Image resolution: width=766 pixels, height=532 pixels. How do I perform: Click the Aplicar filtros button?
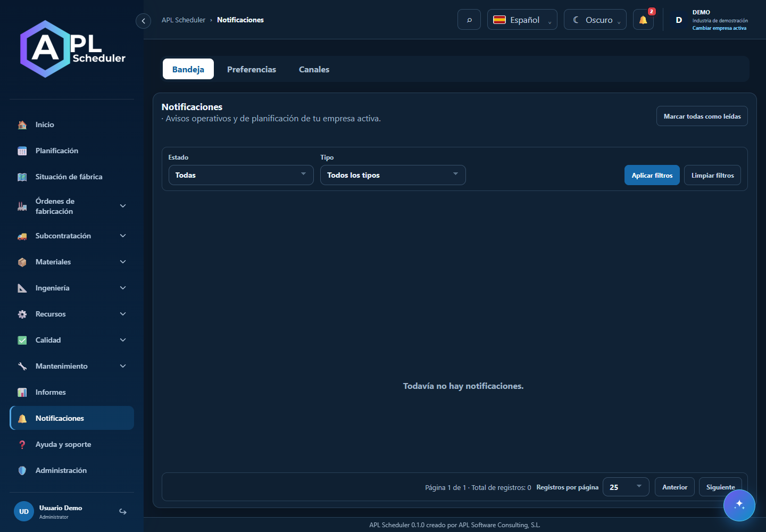[652, 175]
